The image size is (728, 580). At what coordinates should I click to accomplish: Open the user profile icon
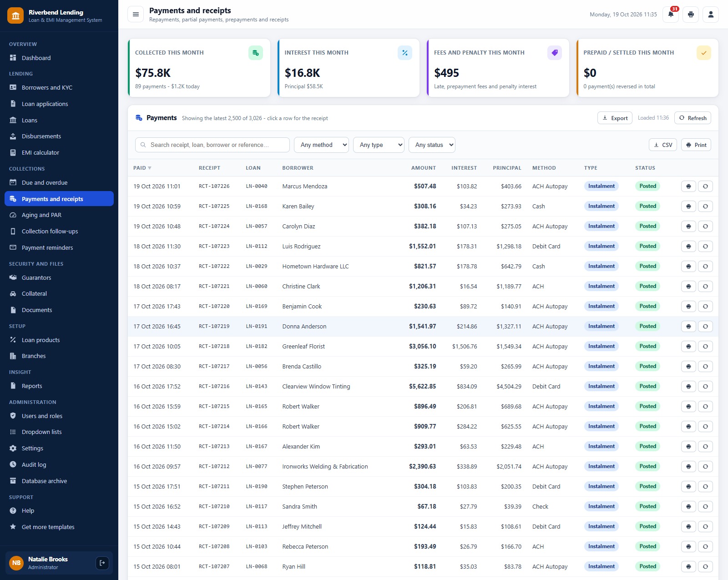(x=711, y=15)
